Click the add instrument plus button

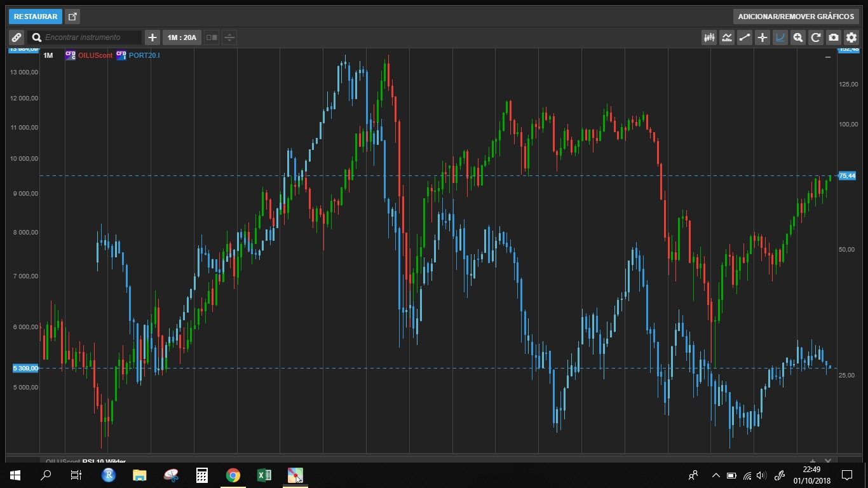(x=152, y=37)
